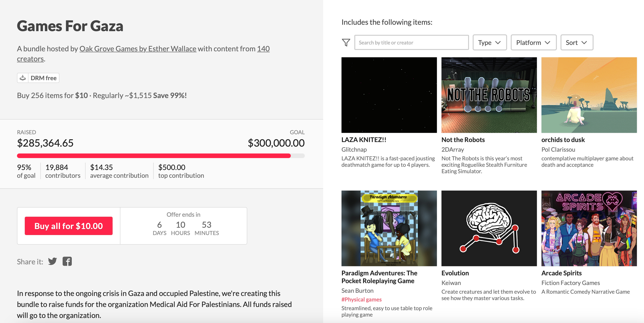
Task: Click the fundraising progress bar
Action: pos(161,156)
